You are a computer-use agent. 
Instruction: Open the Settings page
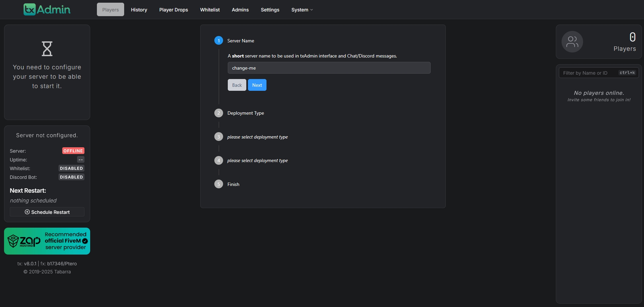pyautogui.click(x=270, y=10)
